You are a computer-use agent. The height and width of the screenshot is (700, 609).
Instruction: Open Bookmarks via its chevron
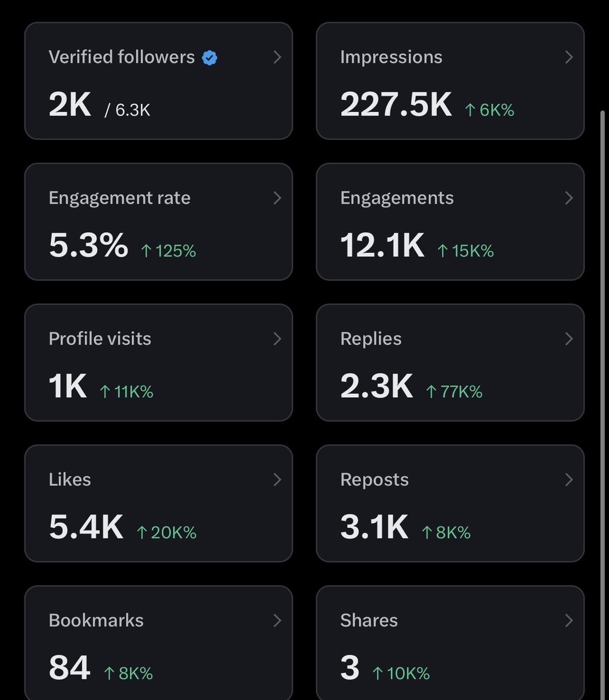coord(277,621)
